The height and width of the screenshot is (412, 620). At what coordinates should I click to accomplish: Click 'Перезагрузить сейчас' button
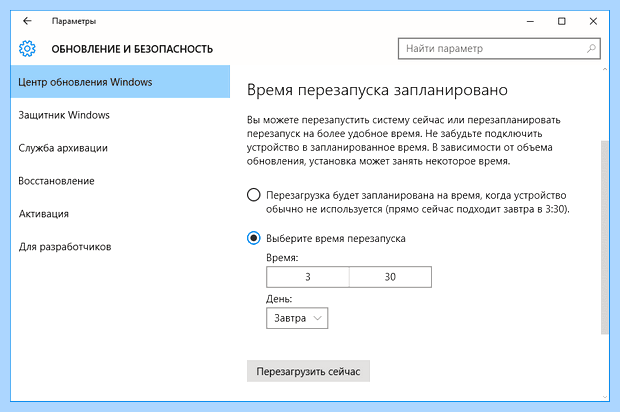308,371
